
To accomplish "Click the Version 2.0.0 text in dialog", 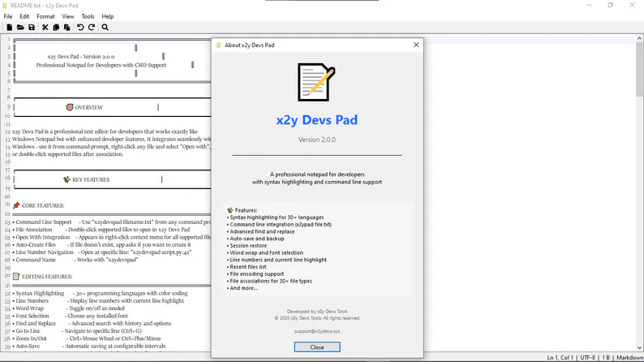I will click(317, 140).
